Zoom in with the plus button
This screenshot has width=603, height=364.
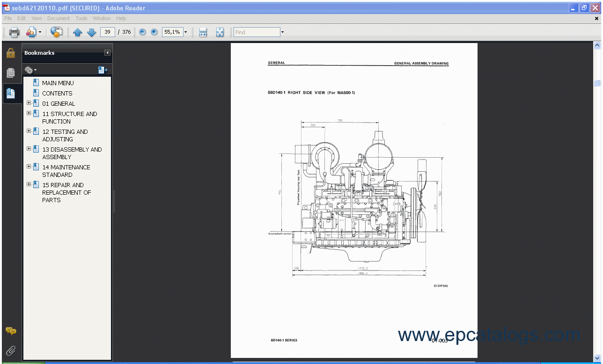(154, 32)
